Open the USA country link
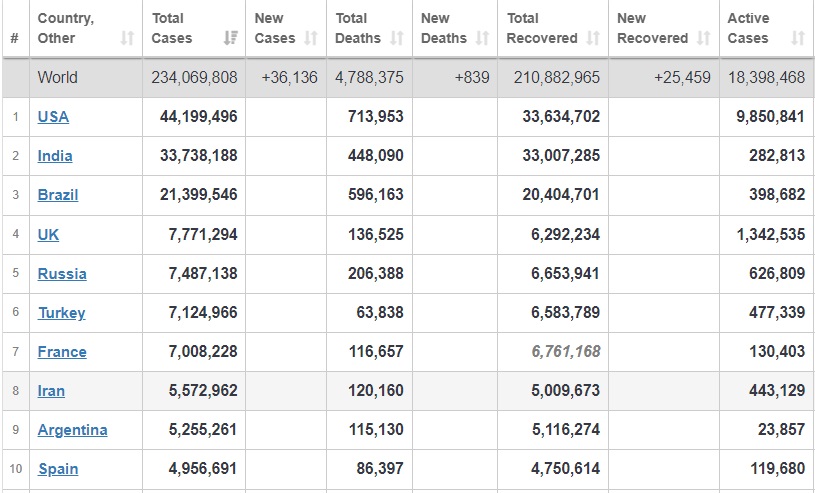815x493 pixels. (x=53, y=117)
